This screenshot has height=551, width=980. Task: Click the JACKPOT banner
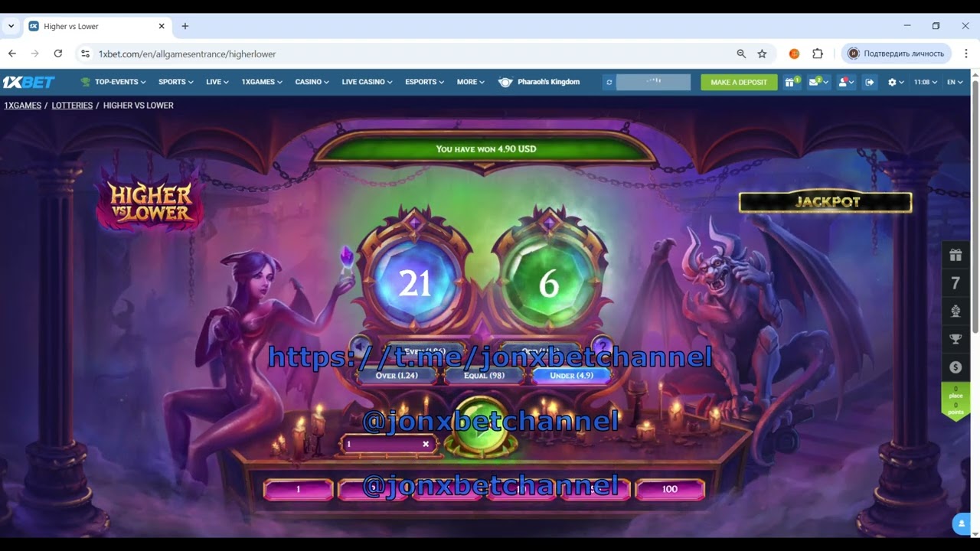(x=825, y=202)
